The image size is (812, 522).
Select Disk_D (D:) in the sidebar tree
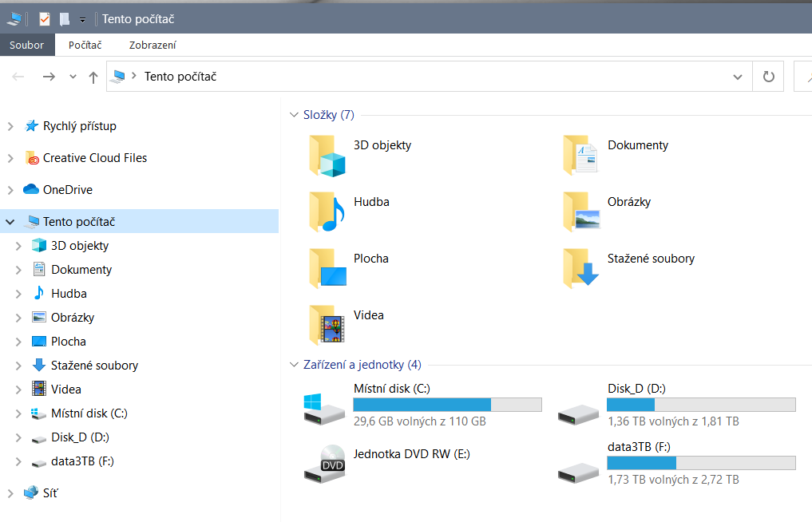(81, 437)
